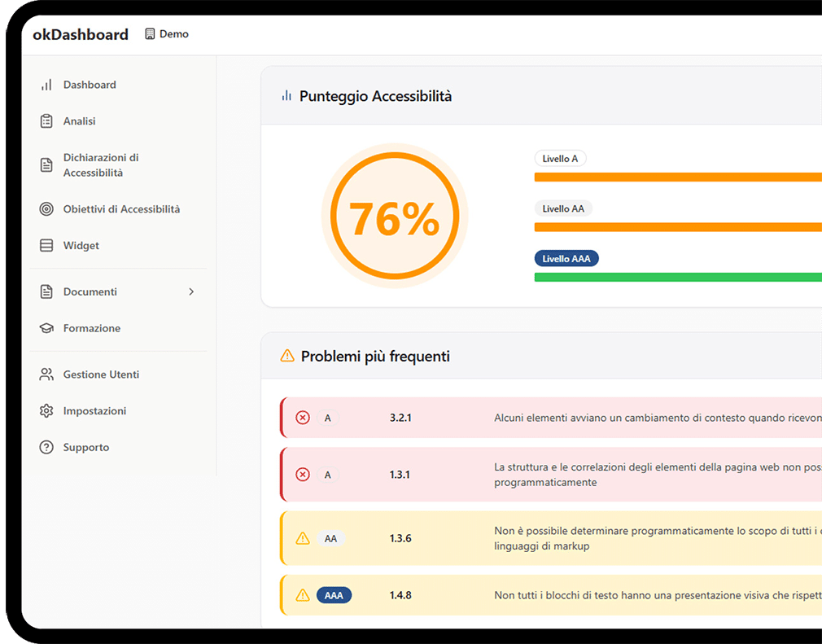Select the Livello A badge
Screen dimensions: 822x644
point(560,159)
